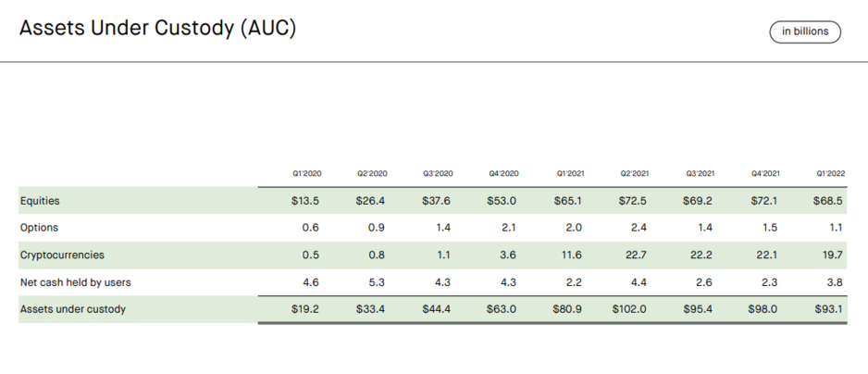The height and width of the screenshot is (374, 868).
Task: Click the Q2'2020 column header
Action: pyautogui.click(x=372, y=173)
